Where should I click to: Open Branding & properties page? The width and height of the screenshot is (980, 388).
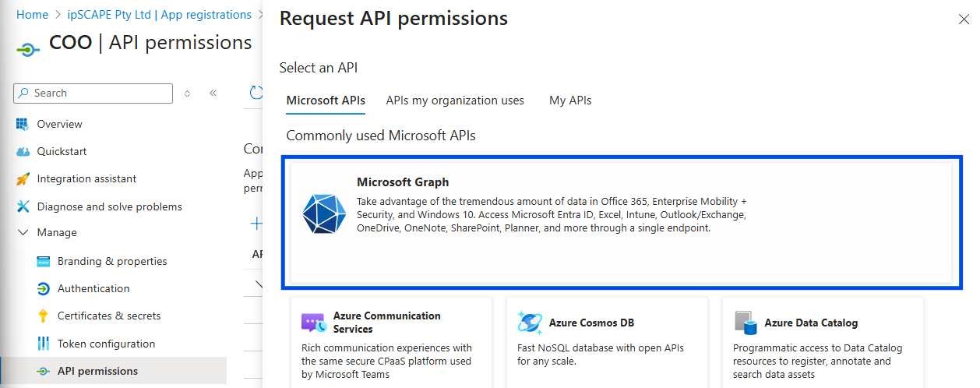click(x=112, y=261)
